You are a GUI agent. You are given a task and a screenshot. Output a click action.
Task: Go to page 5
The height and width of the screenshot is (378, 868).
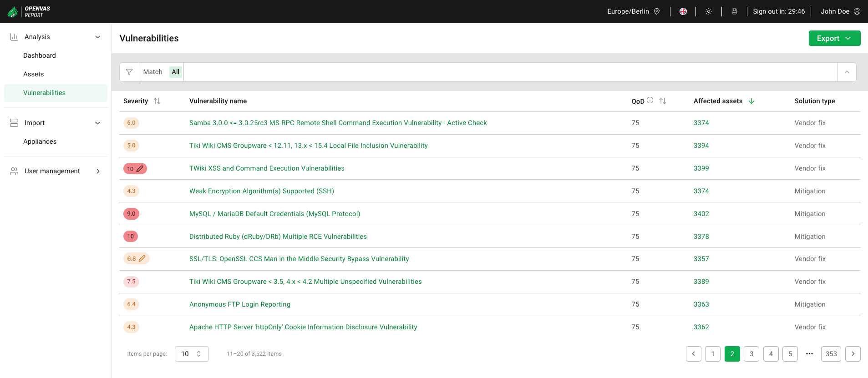[790, 354]
